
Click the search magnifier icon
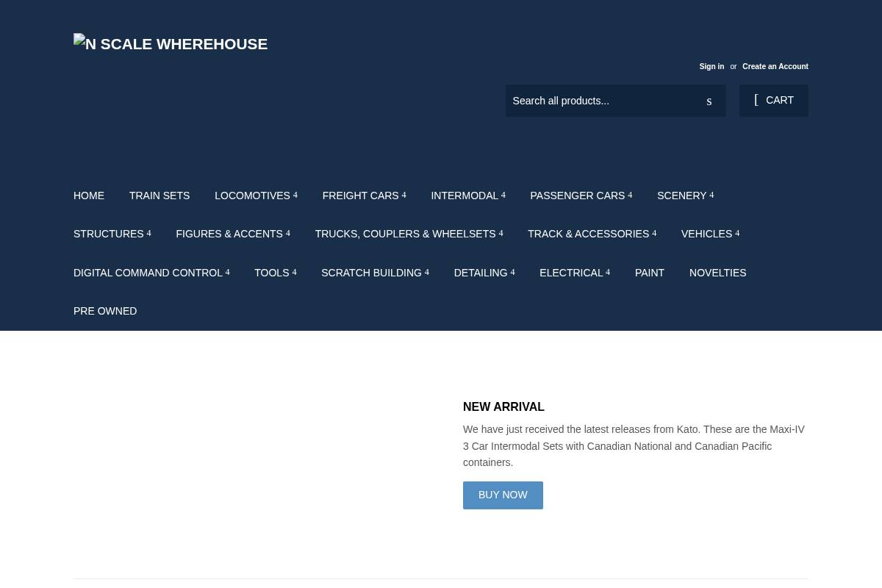point(709,101)
